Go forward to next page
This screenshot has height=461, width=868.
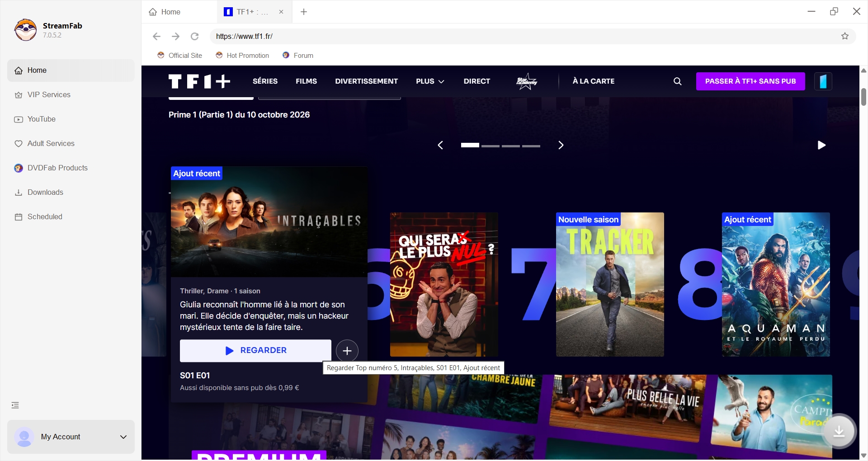coord(175,36)
